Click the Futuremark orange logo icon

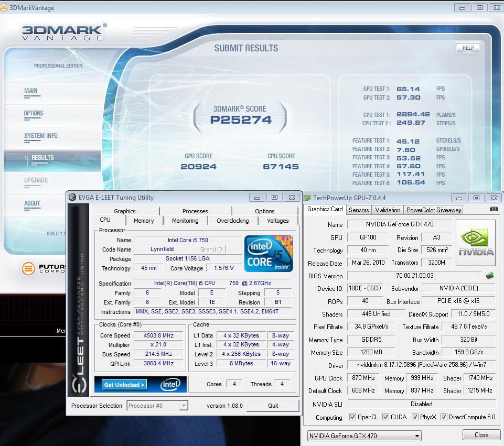[28, 268]
